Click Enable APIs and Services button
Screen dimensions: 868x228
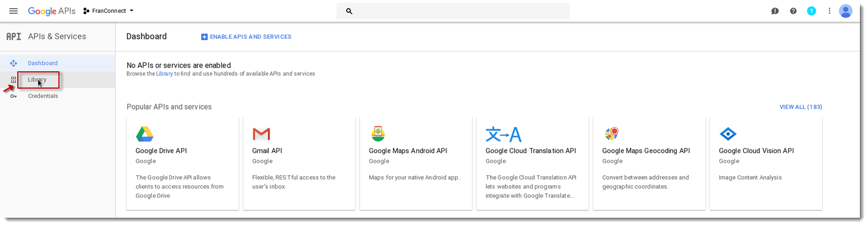(246, 37)
